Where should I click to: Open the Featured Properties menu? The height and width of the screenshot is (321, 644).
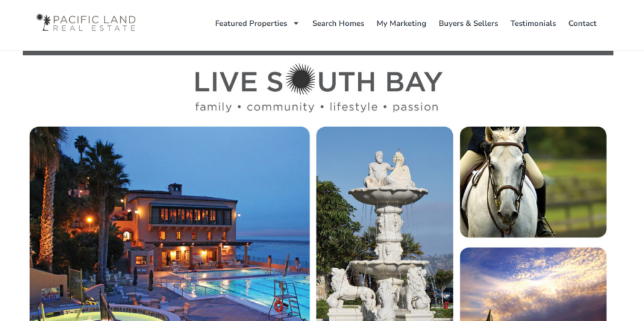tap(251, 23)
